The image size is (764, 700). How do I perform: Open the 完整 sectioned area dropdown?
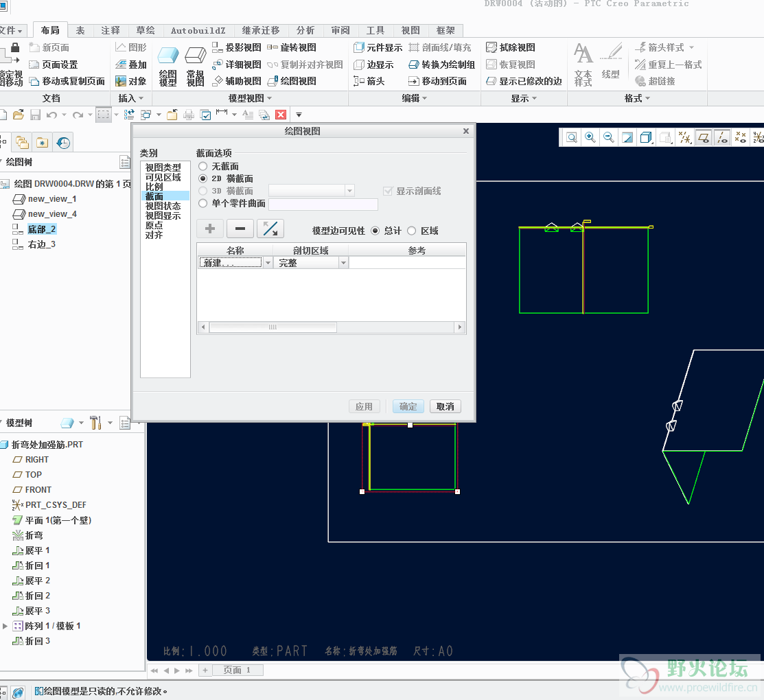[x=343, y=263]
